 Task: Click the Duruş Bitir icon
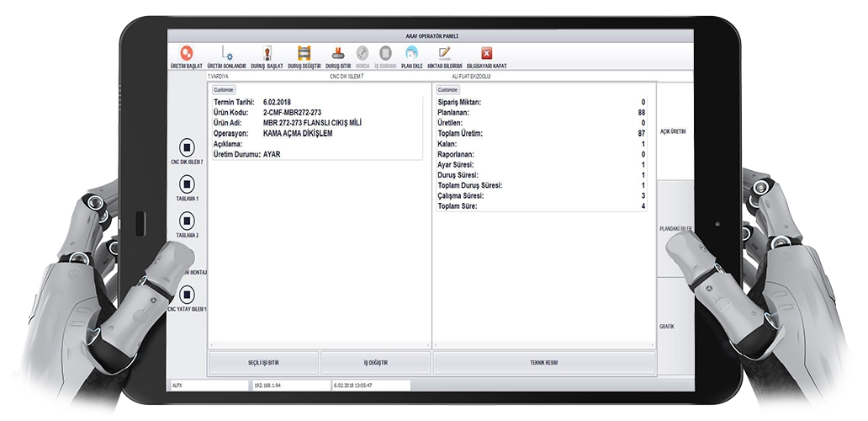tap(337, 53)
